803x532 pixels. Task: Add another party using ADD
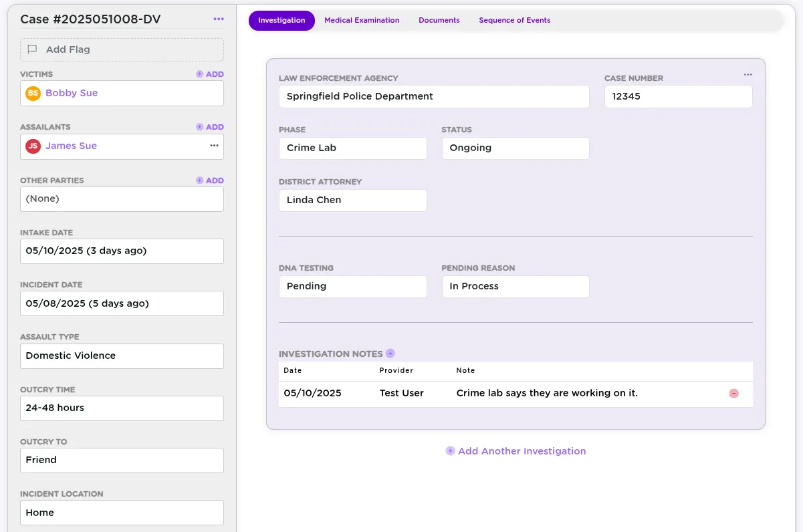point(211,180)
